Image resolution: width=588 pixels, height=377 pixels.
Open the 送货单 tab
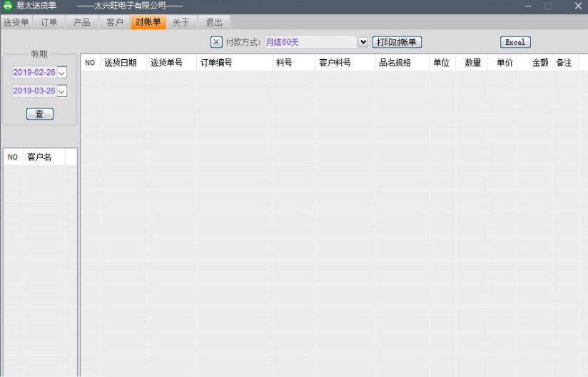[16, 23]
